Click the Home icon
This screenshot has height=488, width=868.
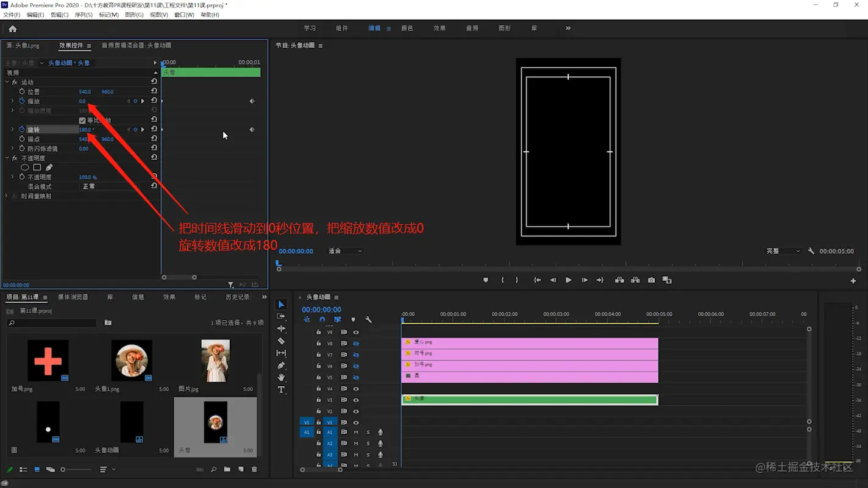(x=12, y=29)
